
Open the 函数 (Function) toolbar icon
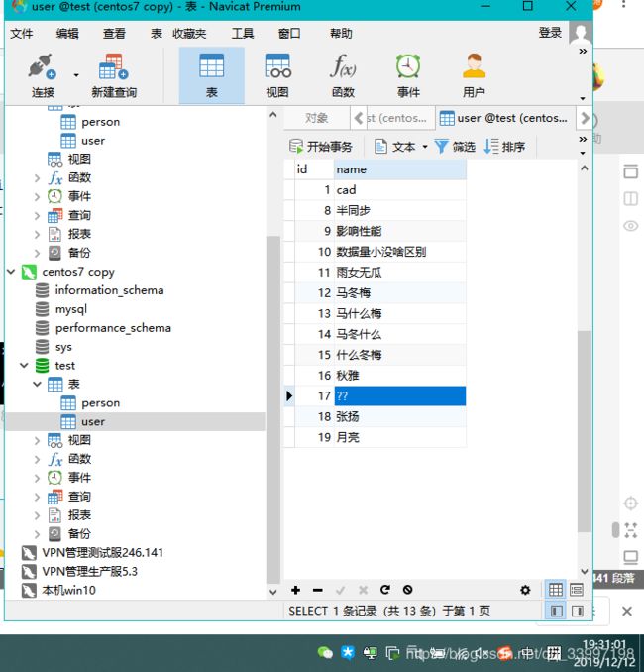point(343,74)
